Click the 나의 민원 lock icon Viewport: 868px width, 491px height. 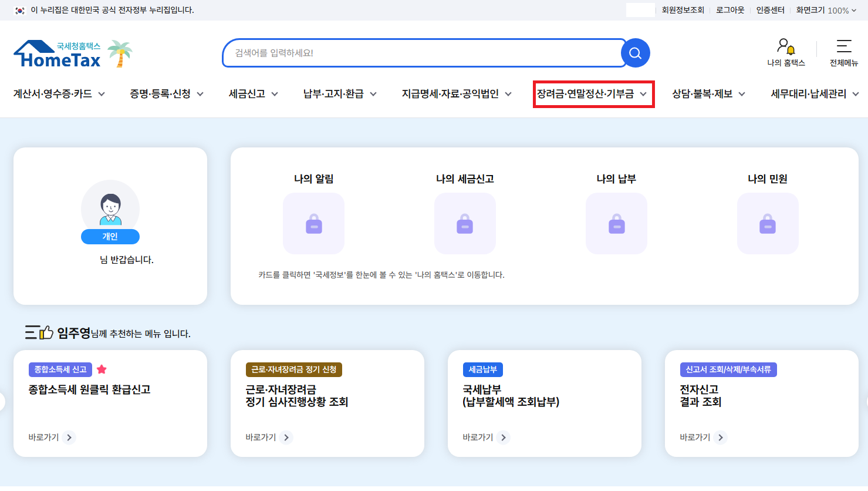768,223
